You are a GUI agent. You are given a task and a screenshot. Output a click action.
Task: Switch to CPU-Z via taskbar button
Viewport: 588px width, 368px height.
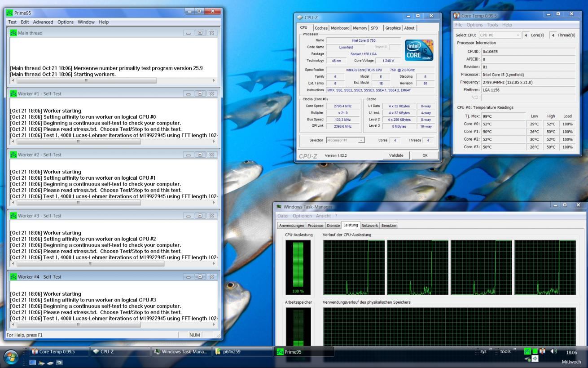coord(119,352)
